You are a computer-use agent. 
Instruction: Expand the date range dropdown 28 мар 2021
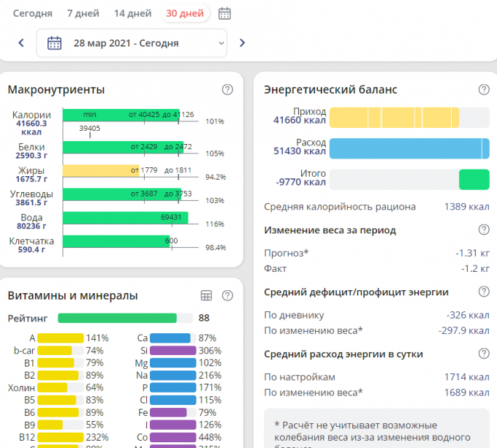[132, 43]
